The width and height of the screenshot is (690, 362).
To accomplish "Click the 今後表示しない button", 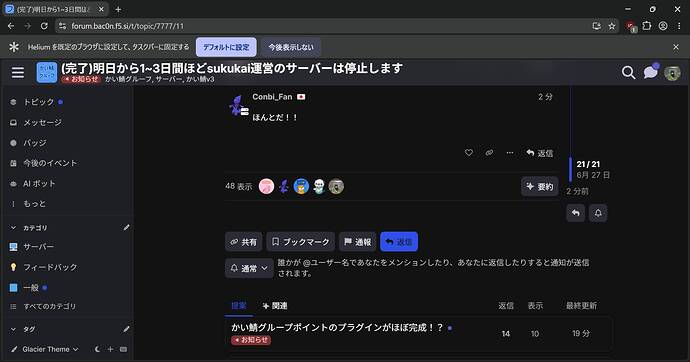I will 291,47.
